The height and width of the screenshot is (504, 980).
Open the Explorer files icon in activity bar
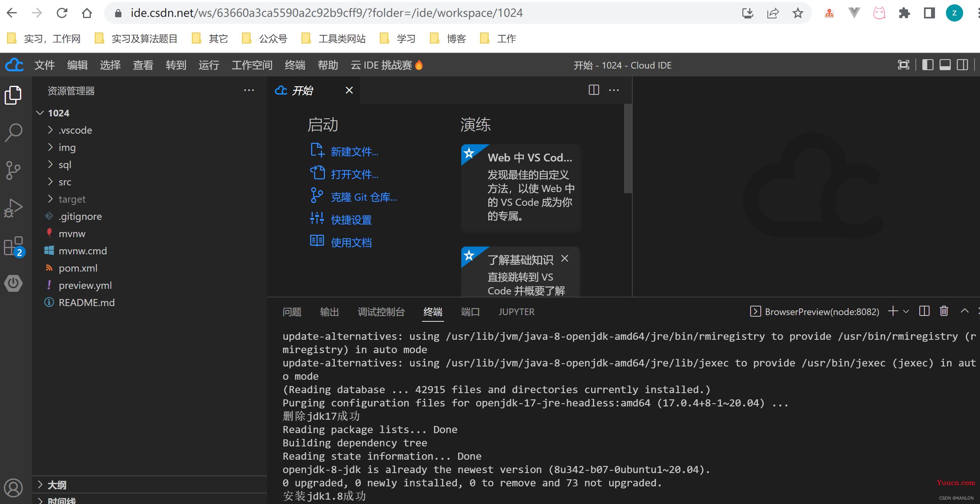click(x=13, y=95)
